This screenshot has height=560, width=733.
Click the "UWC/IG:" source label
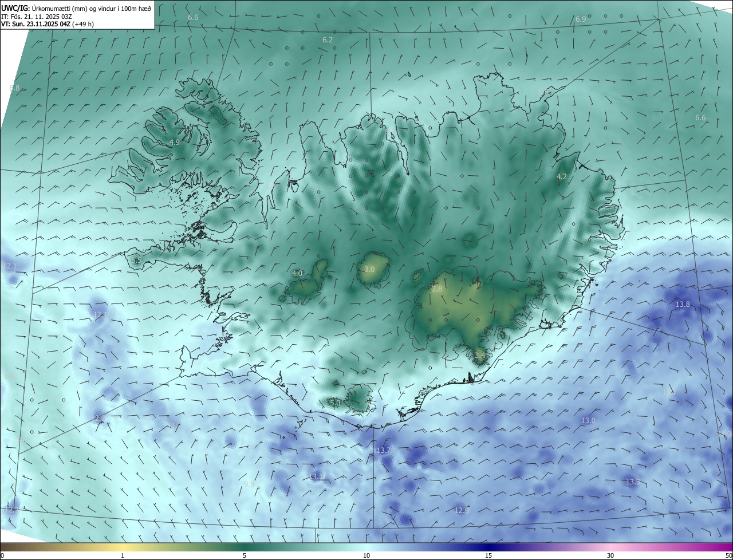click(x=15, y=8)
